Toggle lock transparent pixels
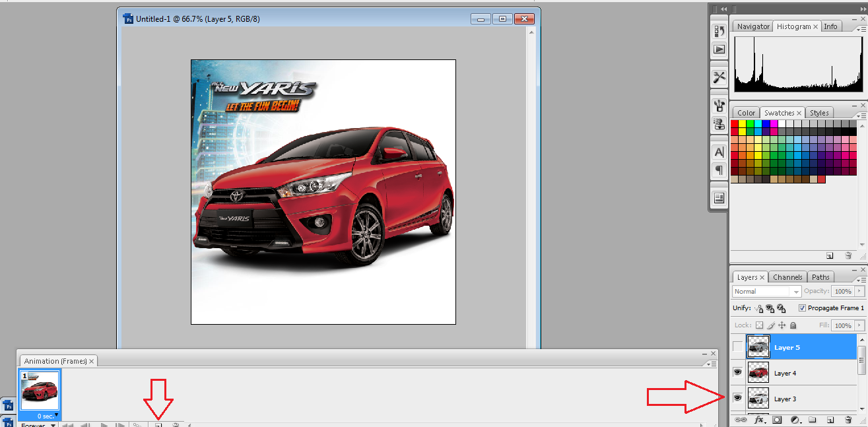This screenshot has height=427, width=868. [759, 325]
